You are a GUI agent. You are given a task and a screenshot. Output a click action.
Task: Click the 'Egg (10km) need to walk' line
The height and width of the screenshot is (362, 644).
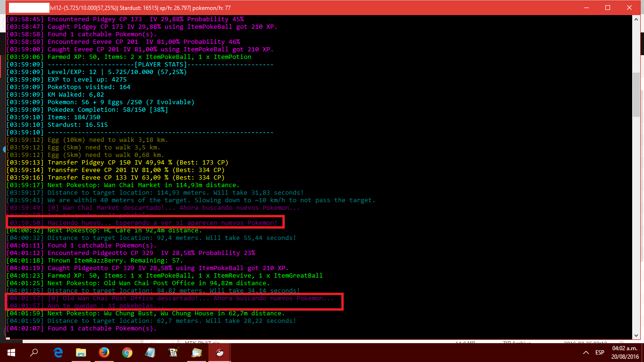tap(87, 140)
